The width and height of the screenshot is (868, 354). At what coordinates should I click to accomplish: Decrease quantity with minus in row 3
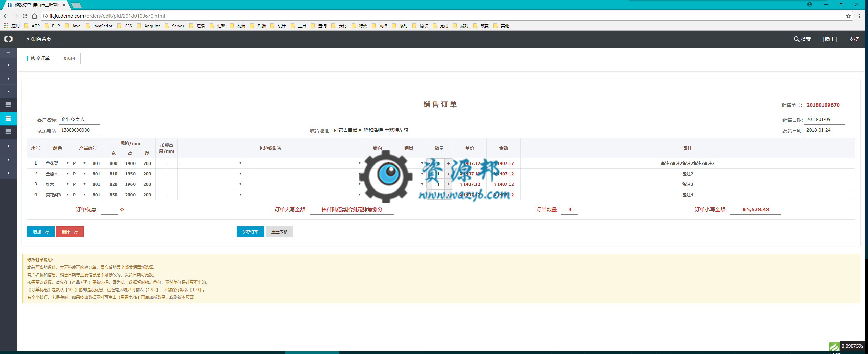point(429,184)
